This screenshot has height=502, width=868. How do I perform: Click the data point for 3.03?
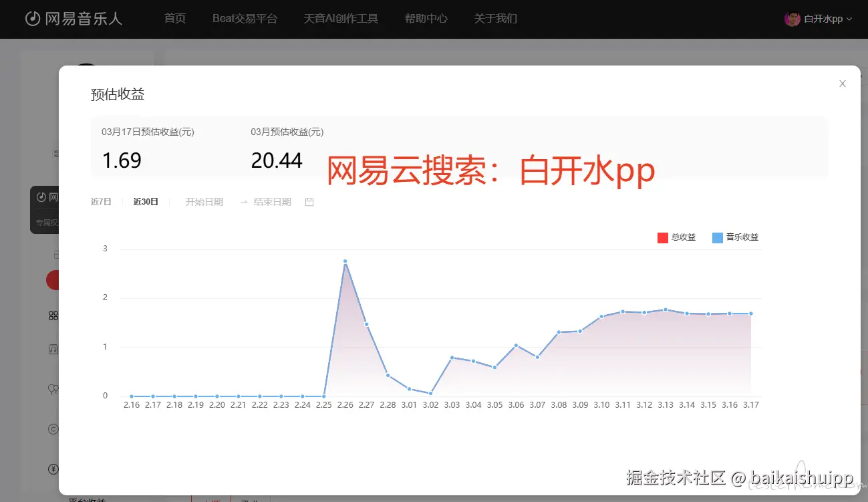tap(452, 358)
